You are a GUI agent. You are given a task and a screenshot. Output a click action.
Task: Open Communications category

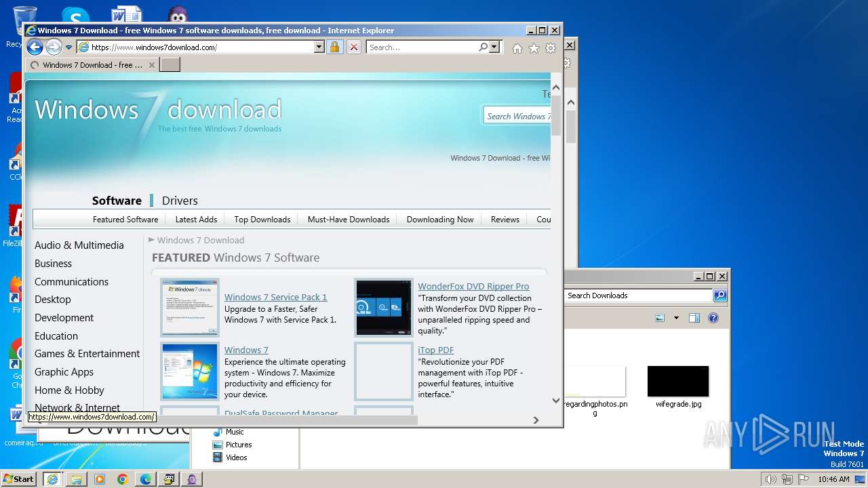pyautogui.click(x=71, y=282)
